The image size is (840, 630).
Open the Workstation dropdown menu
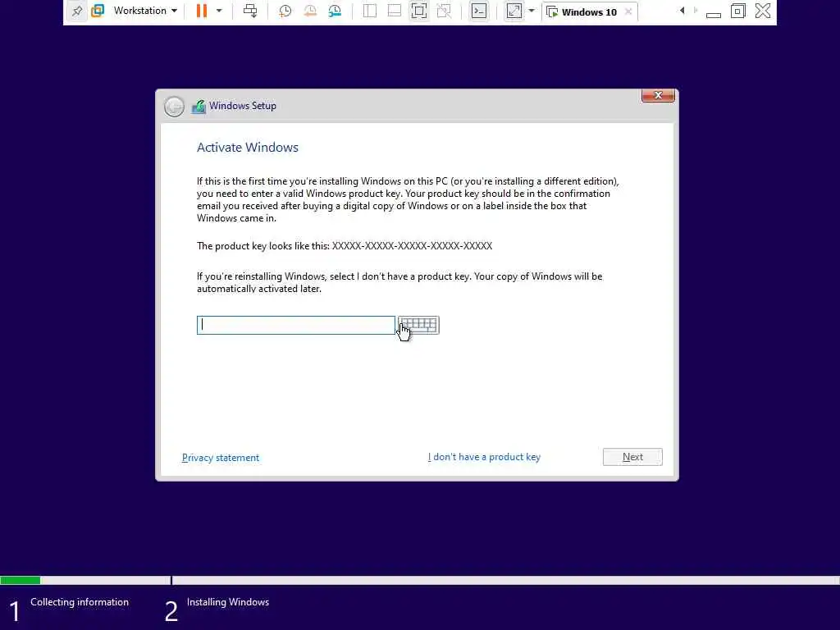pyautogui.click(x=145, y=11)
